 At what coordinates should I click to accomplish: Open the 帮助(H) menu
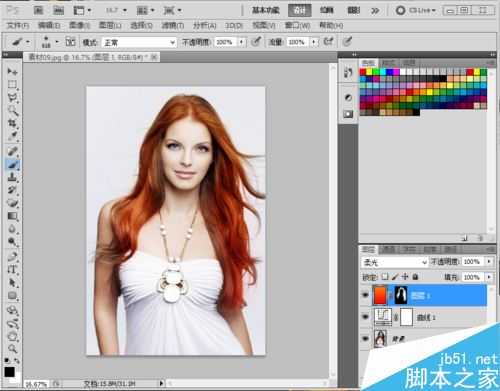click(331, 25)
